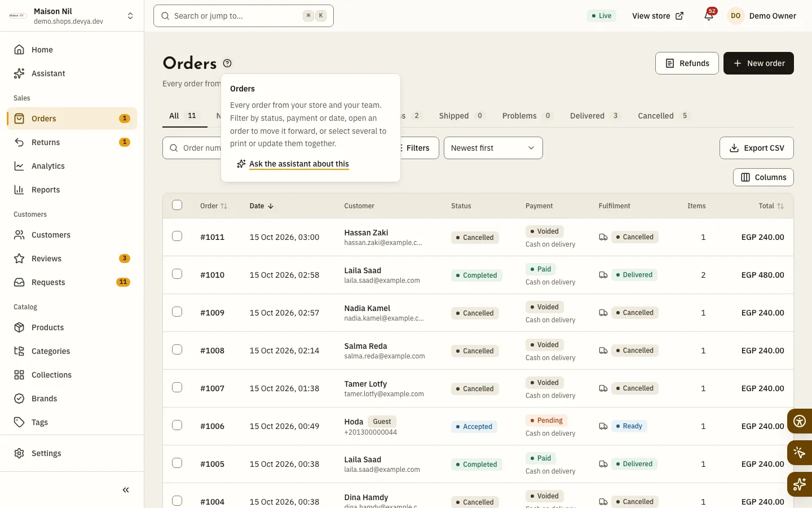Go to Products in the catalog
Viewport: 812px width, 508px height.
tap(72, 327)
